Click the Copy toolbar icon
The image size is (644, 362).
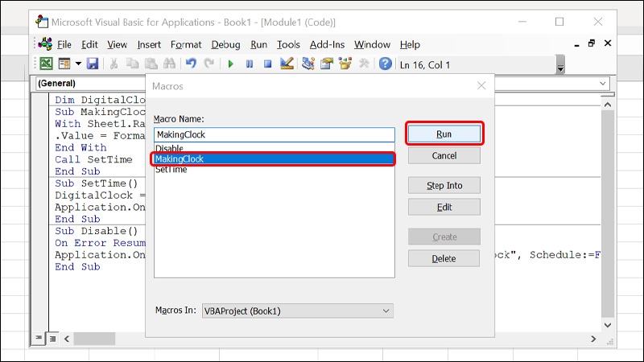click(132, 64)
